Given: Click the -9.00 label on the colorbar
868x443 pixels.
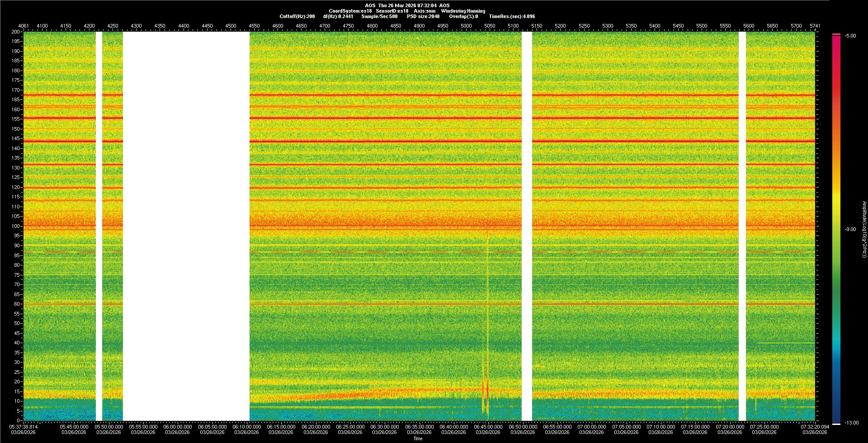Looking at the screenshot, I should (x=850, y=229).
